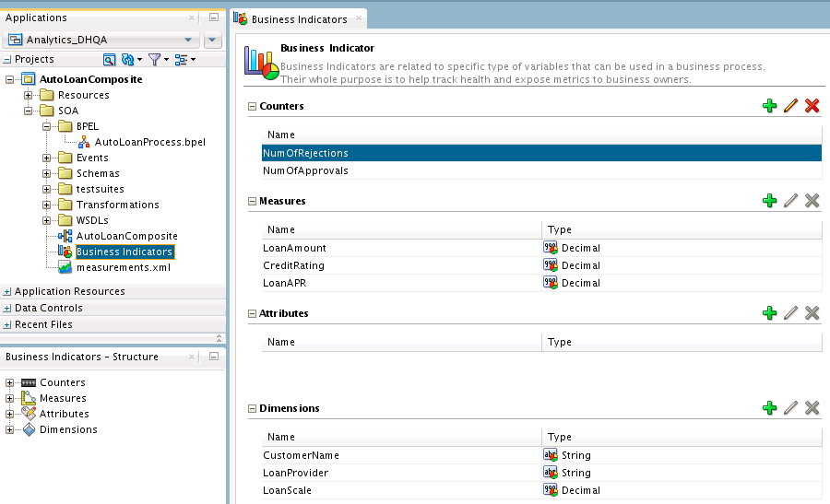Select the CreditRating measure row
This screenshot has height=504, width=830.
pyautogui.click(x=541, y=265)
